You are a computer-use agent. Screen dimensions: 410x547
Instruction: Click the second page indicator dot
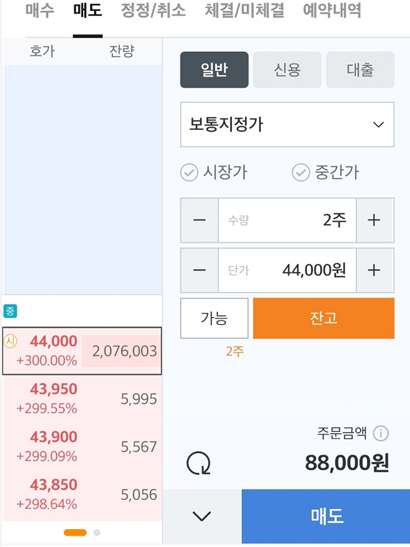pos(97,532)
